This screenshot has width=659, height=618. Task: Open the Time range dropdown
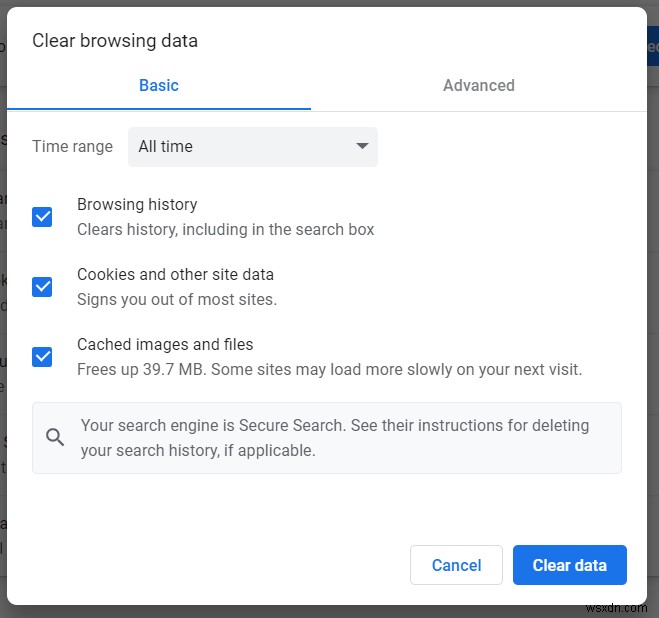(x=253, y=147)
